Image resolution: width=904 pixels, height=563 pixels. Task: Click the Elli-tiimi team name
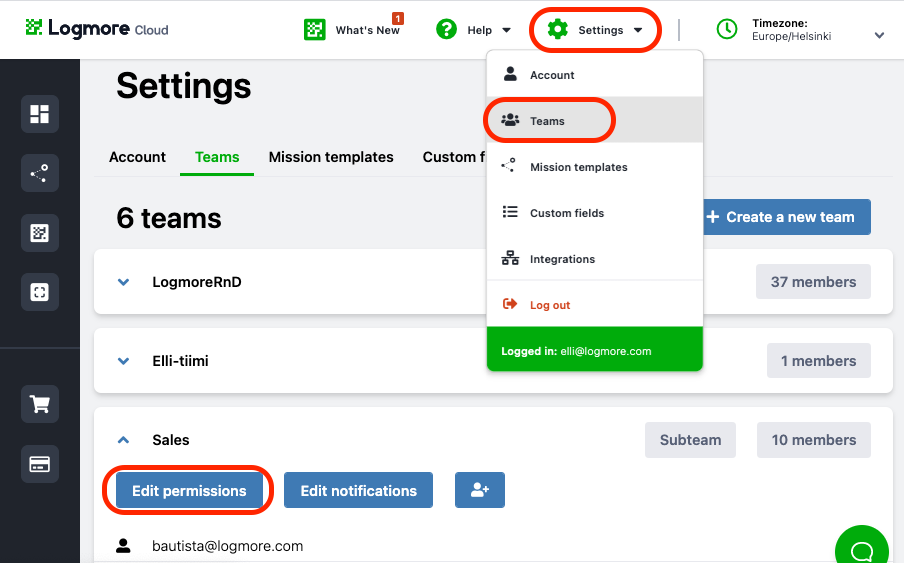click(x=180, y=361)
